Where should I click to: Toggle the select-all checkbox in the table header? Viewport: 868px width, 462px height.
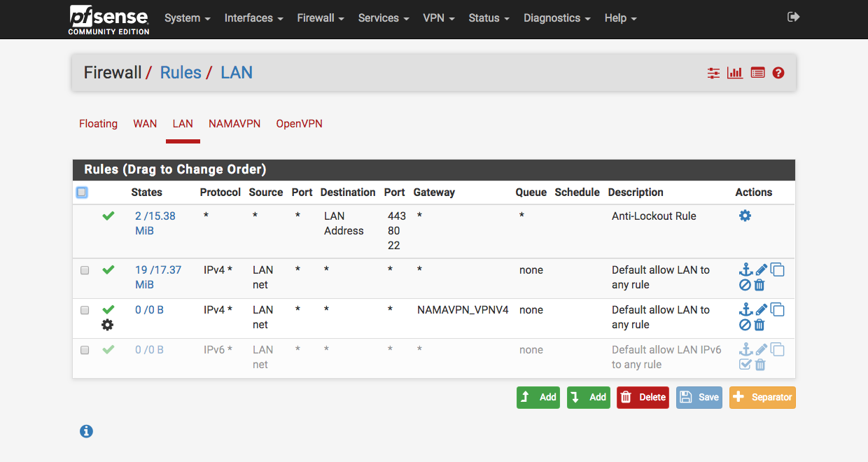pos(82,192)
